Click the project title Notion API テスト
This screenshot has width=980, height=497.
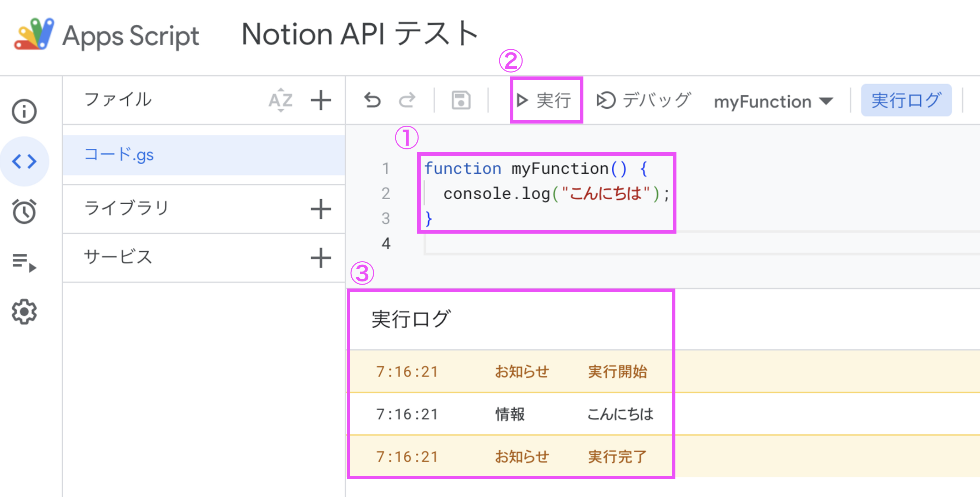point(360,34)
